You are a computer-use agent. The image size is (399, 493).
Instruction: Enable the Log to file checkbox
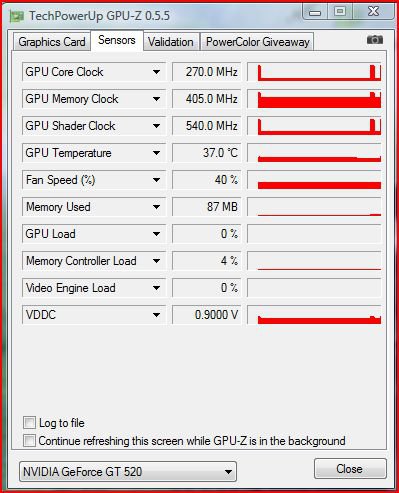click(29, 423)
